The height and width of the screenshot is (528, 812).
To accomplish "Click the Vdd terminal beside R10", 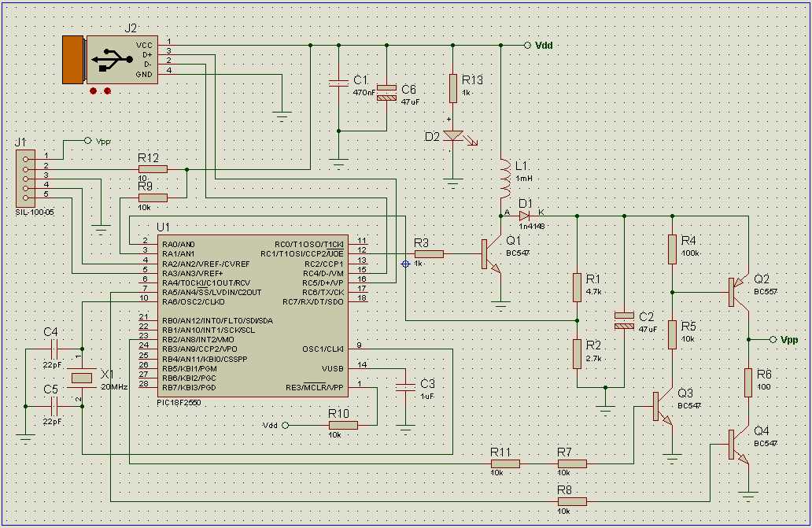I will (x=285, y=426).
